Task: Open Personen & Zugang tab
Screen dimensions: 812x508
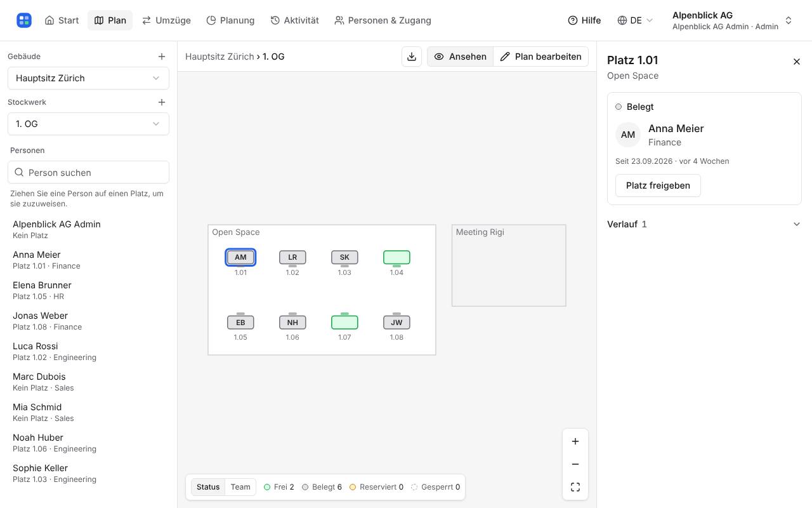Action: pyautogui.click(x=383, y=20)
